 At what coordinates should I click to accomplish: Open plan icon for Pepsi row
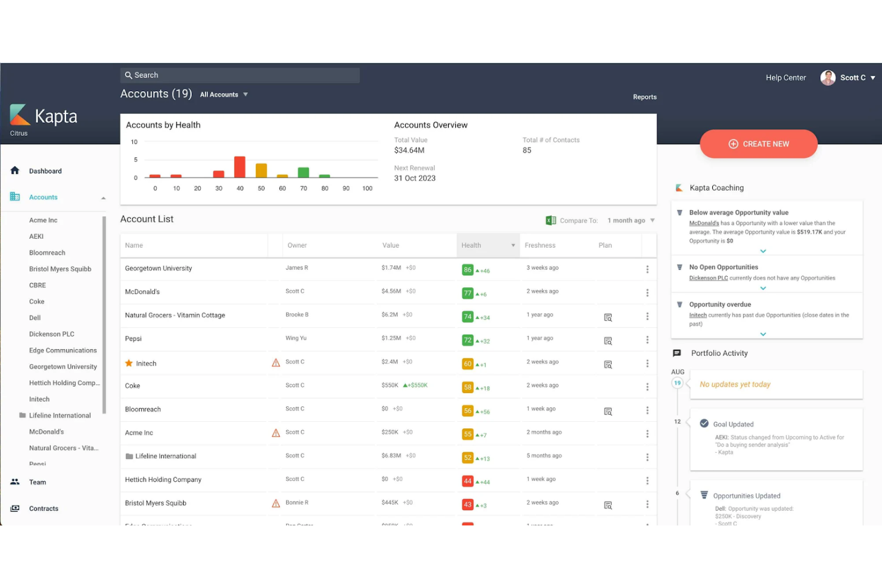pos(608,341)
